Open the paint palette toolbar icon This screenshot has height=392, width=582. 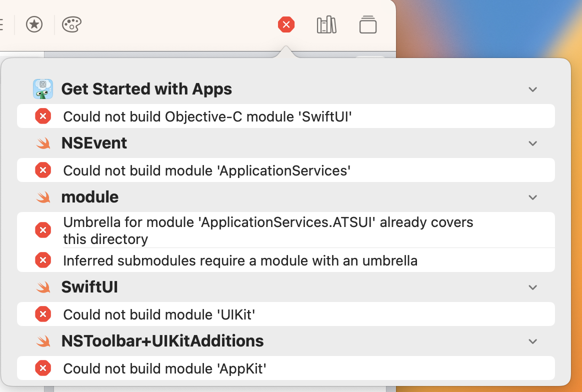[71, 24]
